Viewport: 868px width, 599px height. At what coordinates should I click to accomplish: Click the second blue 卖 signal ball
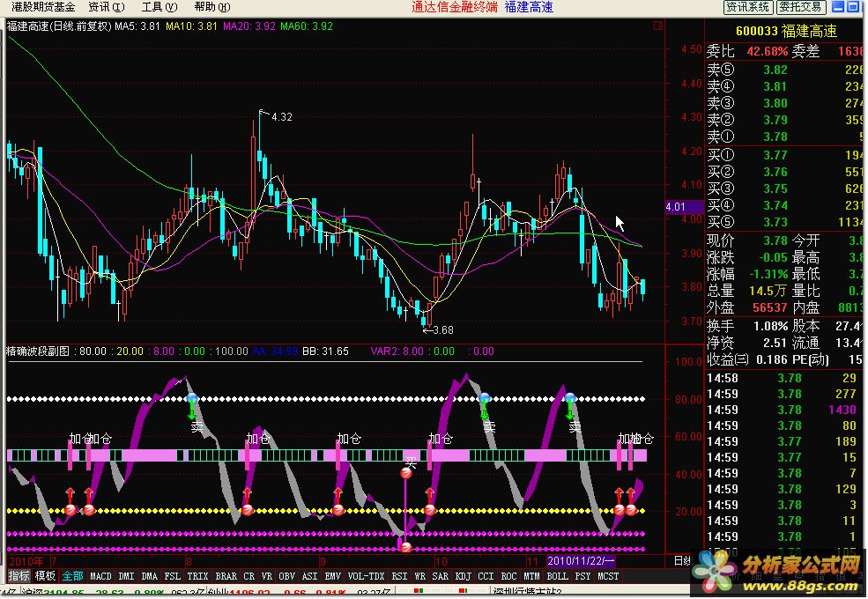tap(485, 398)
